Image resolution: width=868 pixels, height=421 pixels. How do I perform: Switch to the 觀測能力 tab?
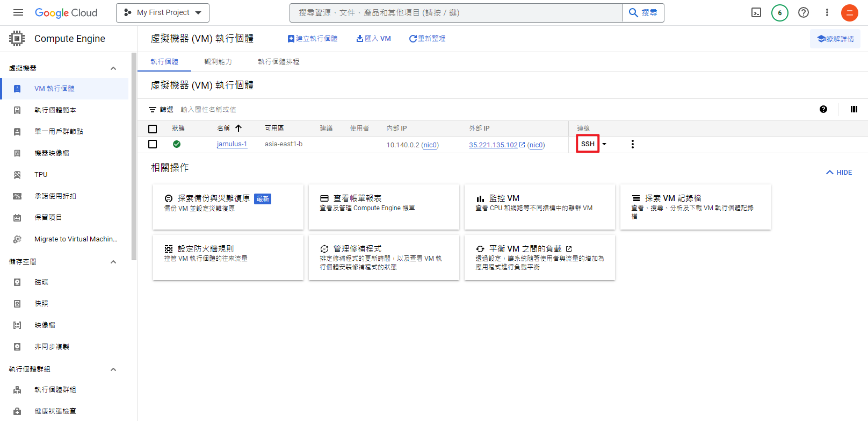(218, 62)
